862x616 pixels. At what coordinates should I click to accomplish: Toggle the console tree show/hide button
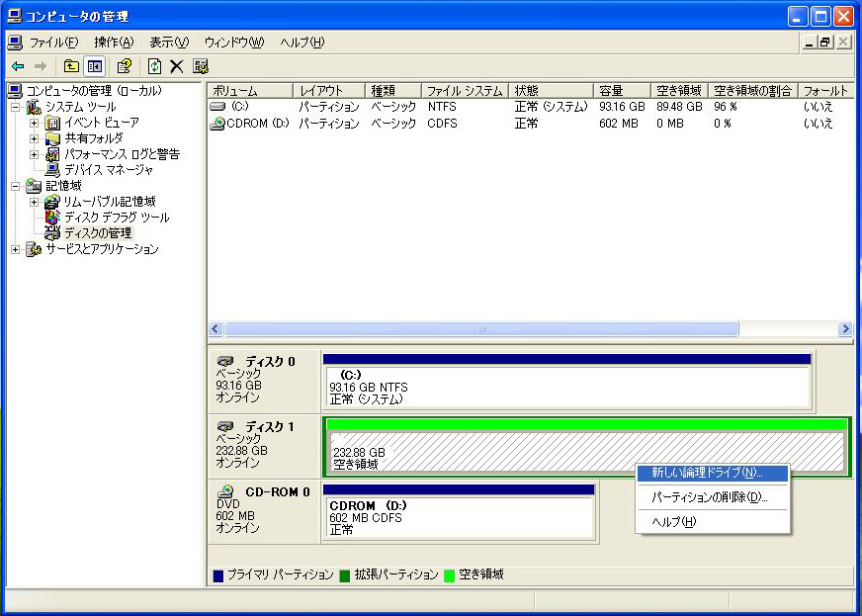pyautogui.click(x=95, y=66)
